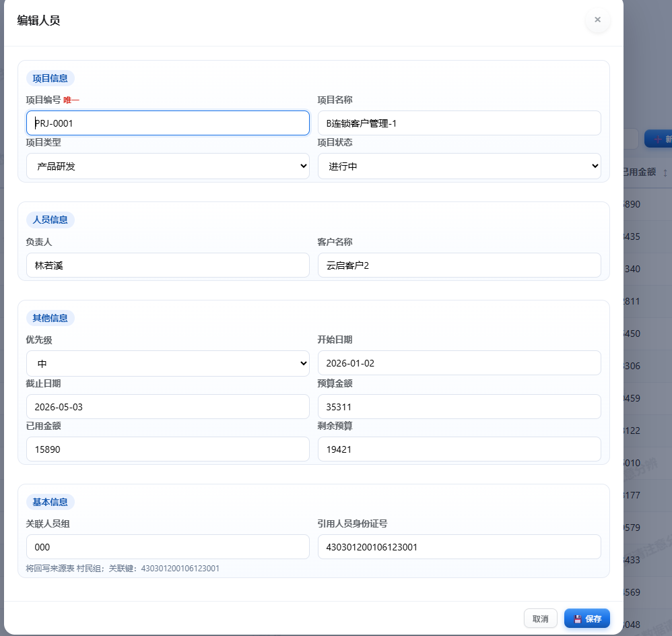Open the 项目状态 dropdown showing 进行中
The height and width of the screenshot is (636, 672).
point(459,166)
